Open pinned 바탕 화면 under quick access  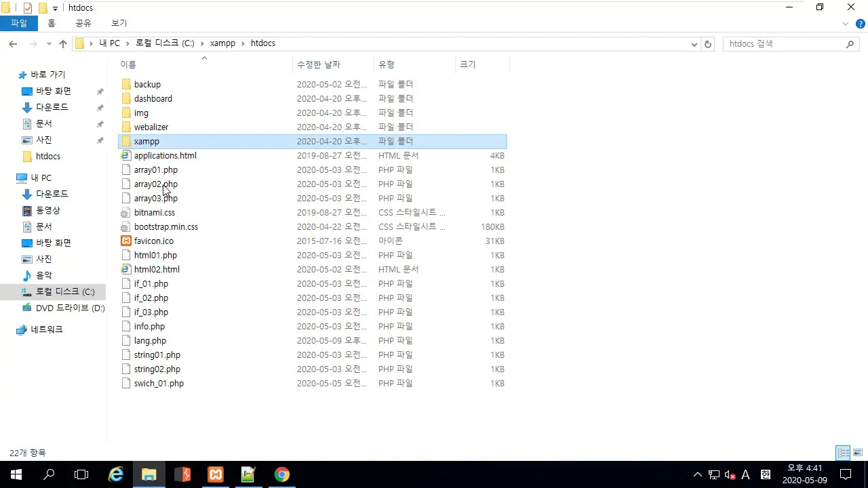pyautogui.click(x=54, y=91)
